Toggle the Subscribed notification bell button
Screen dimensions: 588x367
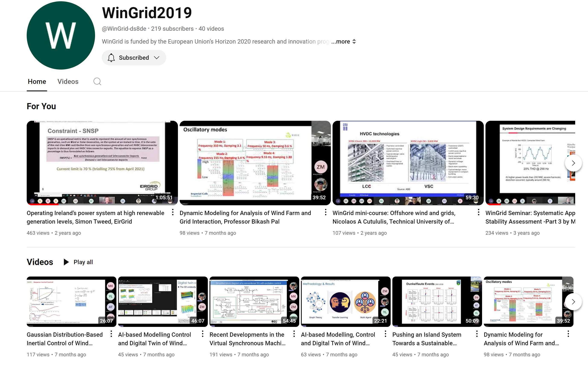pos(111,58)
